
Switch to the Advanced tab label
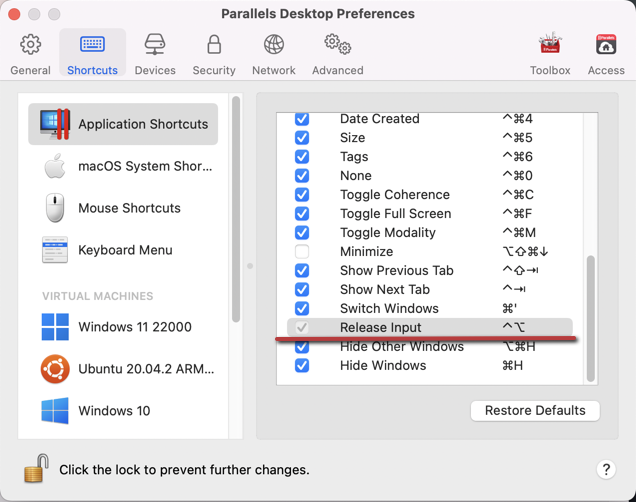point(337,71)
